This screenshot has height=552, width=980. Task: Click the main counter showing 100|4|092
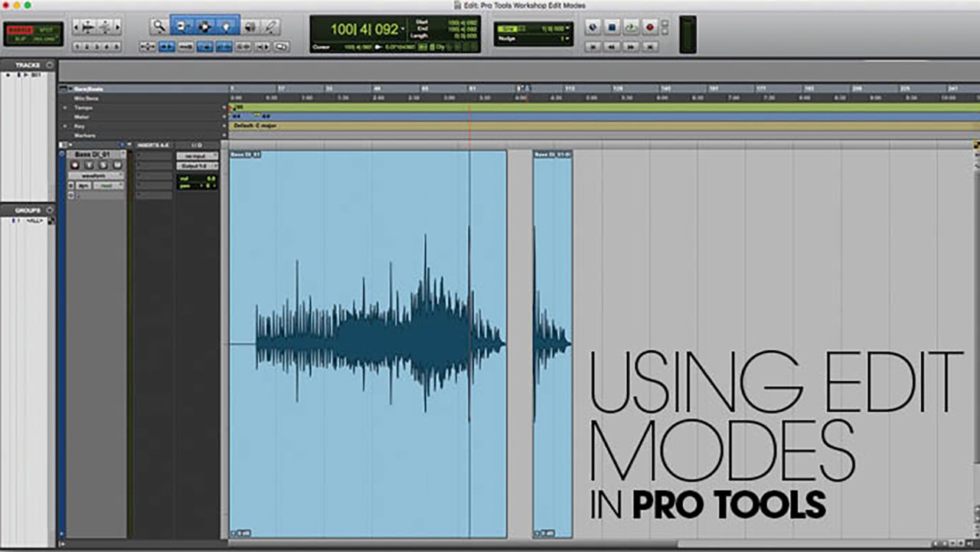(364, 30)
